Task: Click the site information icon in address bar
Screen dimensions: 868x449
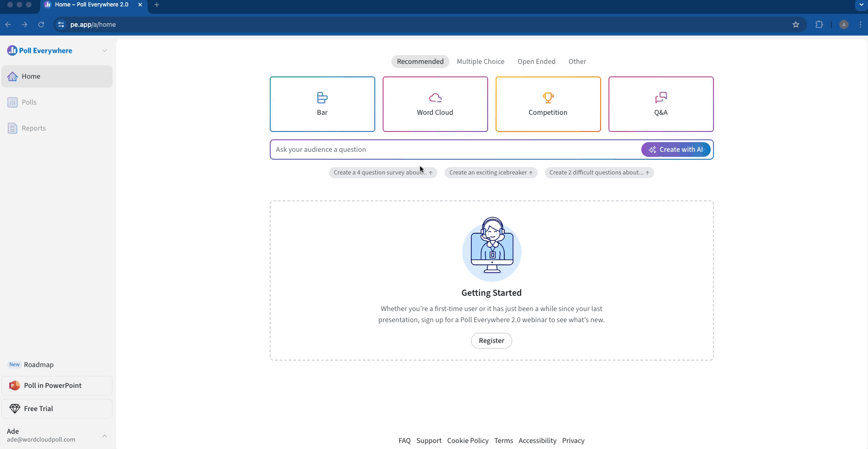Action: pyautogui.click(x=61, y=25)
